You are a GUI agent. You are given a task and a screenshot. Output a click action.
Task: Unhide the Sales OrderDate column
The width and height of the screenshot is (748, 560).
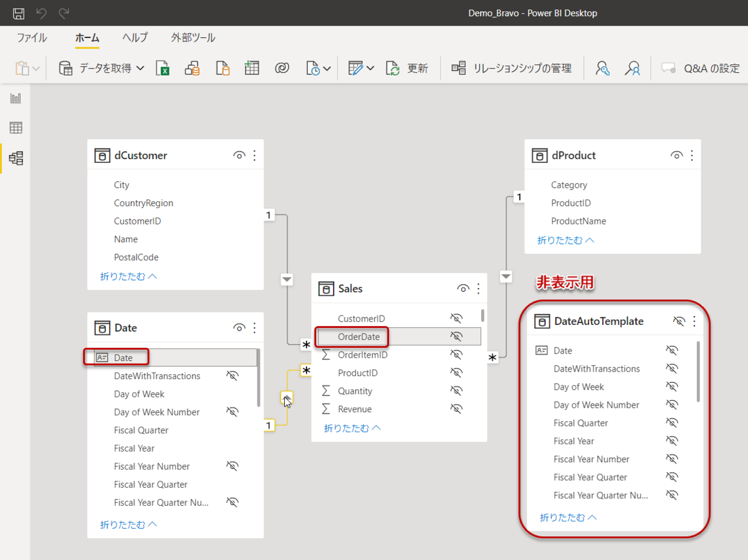point(456,336)
